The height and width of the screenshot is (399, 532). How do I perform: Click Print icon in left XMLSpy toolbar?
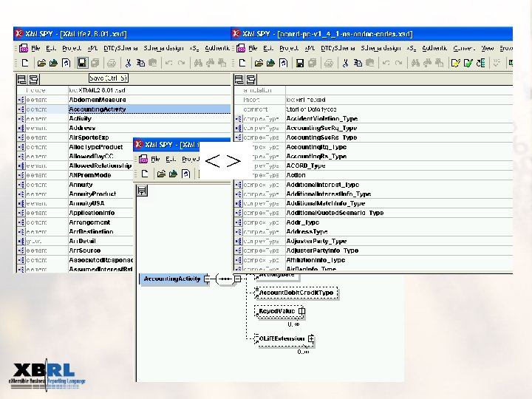tap(112, 63)
